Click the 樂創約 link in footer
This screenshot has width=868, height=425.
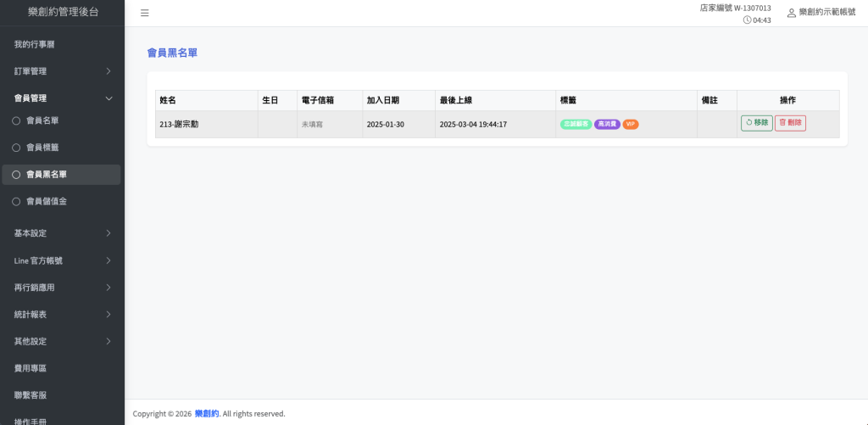click(x=206, y=414)
